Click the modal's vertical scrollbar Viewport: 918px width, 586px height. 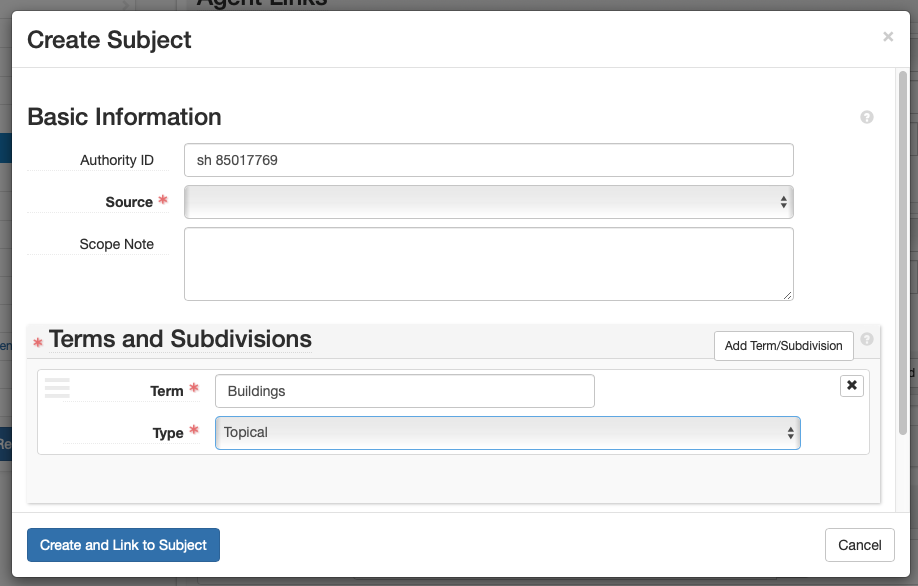click(x=902, y=250)
